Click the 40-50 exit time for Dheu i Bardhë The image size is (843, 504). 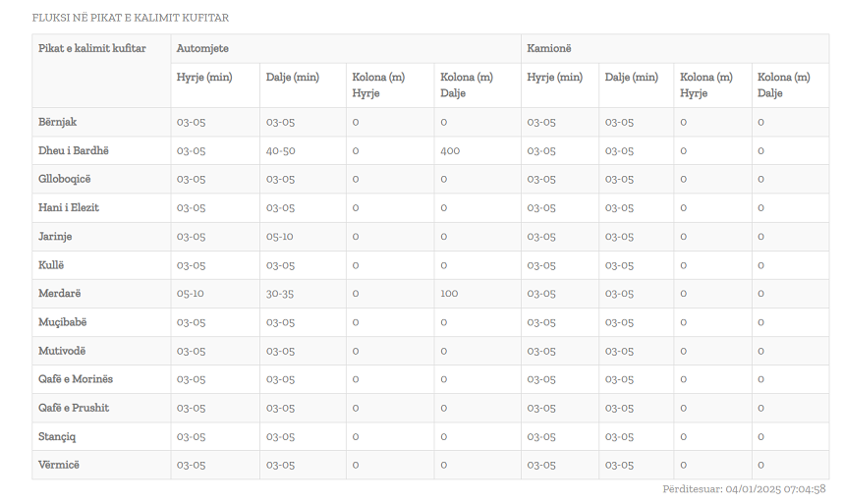tap(280, 150)
